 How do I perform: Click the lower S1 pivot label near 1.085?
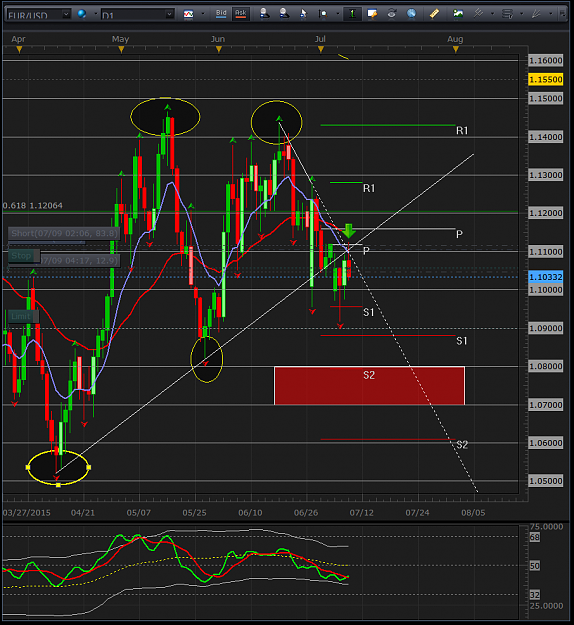(462, 341)
